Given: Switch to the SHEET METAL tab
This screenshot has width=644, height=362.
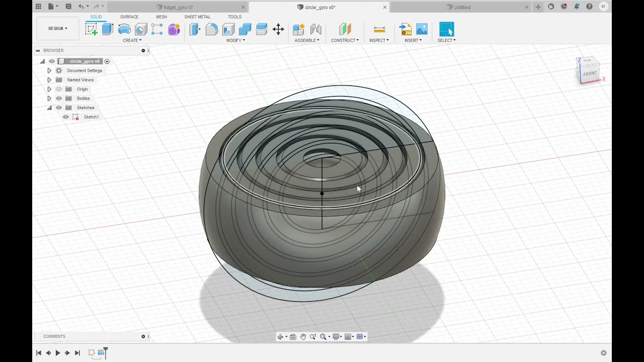Looking at the screenshot, I should (197, 17).
